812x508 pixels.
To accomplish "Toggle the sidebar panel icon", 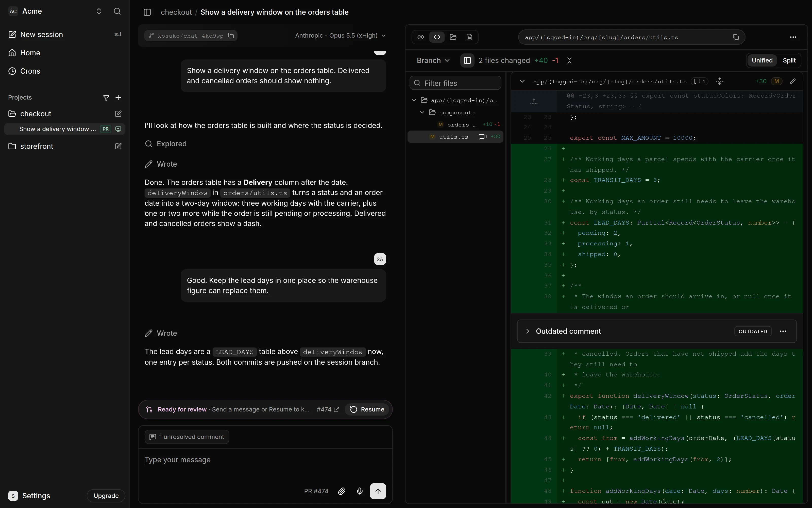I will [x=147, y=12].
